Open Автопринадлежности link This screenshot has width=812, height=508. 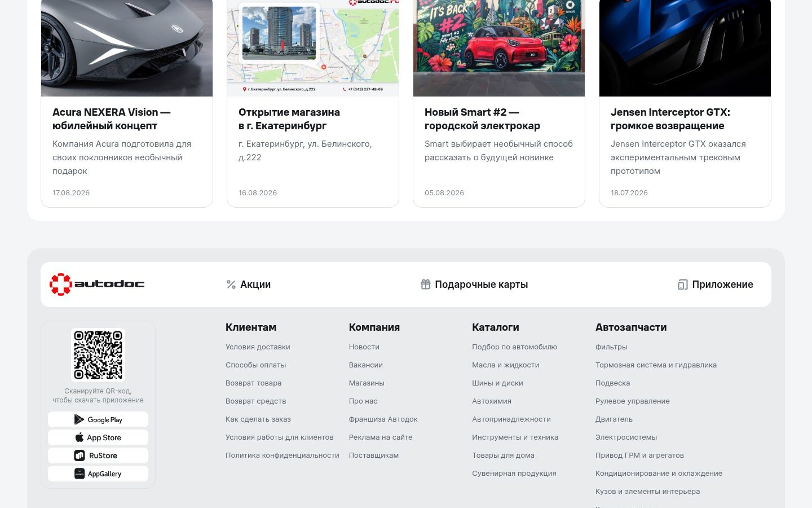click(511, 419)
